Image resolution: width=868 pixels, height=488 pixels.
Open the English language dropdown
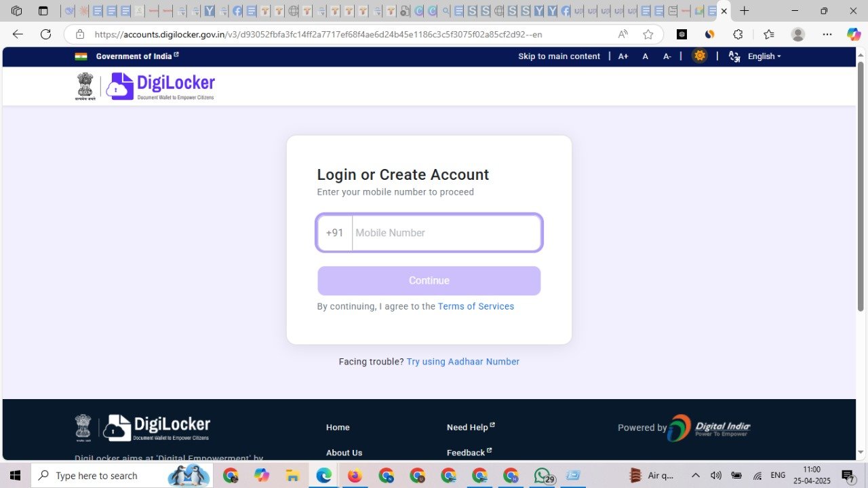(x=764, y=56)
